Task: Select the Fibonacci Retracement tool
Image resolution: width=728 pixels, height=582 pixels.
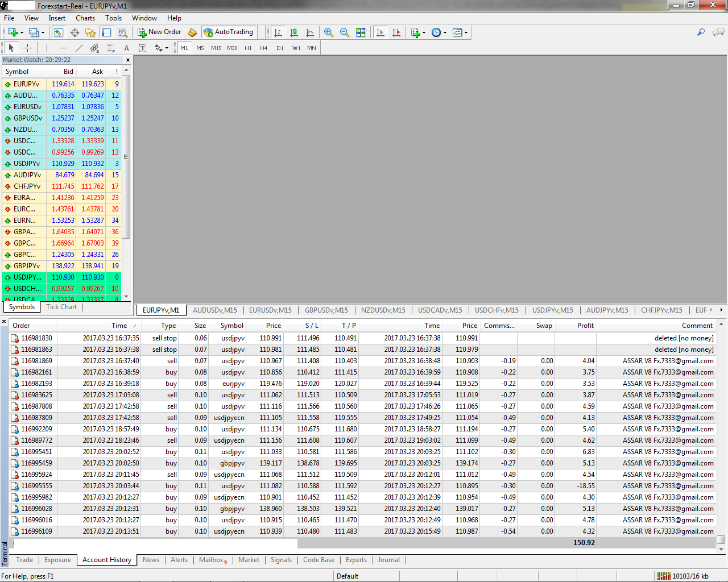Action: pos(111,48)
